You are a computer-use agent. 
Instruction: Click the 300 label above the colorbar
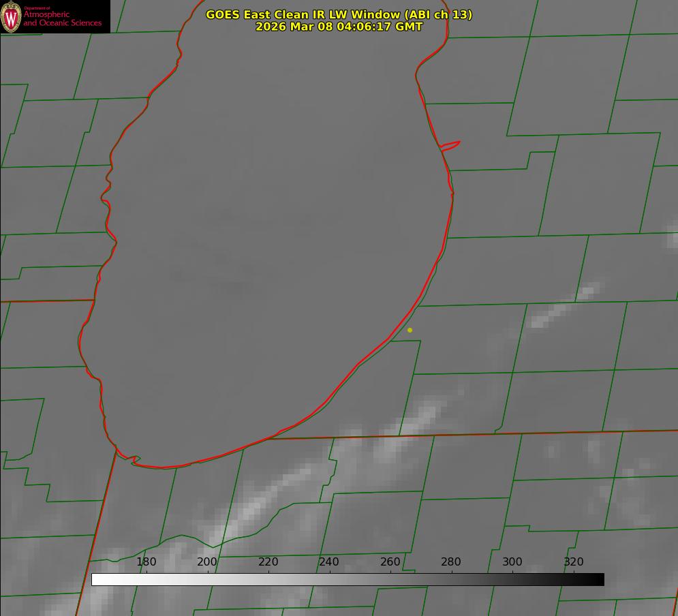(x=512, y=561)
